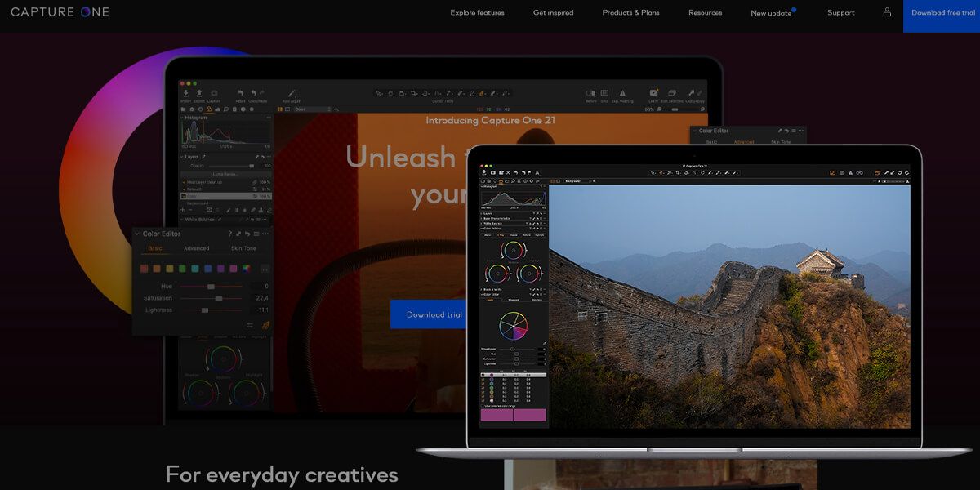Click the help question-mark icon on Color Editor
Screen dimensions: 980x490
pos(230,234)
